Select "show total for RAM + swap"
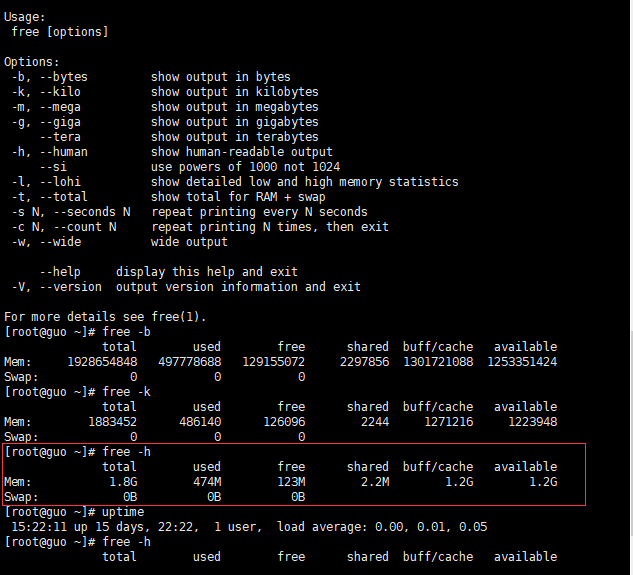633x575 pixels. coord(238,197)
